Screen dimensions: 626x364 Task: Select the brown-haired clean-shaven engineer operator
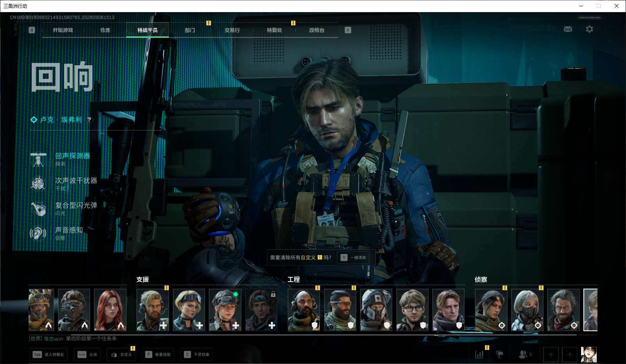point(449,310)
